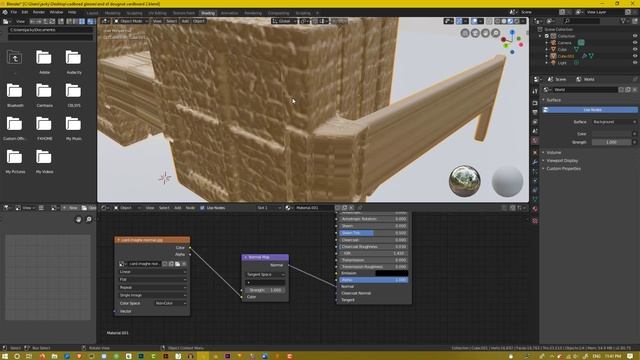Switch to the Shading workspace tab
The image size is (640, 360).
(208, 13)
